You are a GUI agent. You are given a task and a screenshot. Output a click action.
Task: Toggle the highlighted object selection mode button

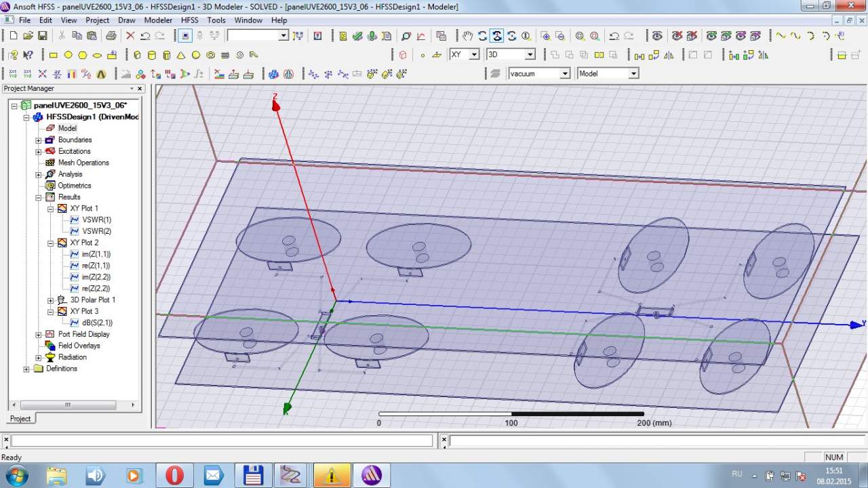186,36
